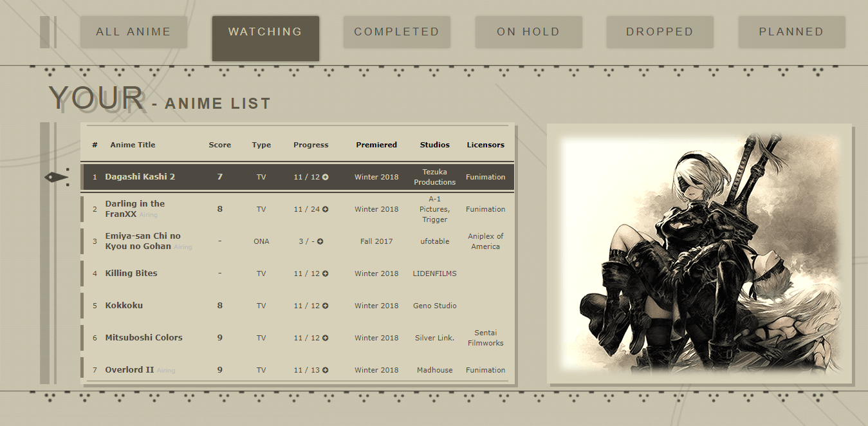Click the ufotable studio cell
This screenshot has height=426, width=868.
tap(435, 241)
